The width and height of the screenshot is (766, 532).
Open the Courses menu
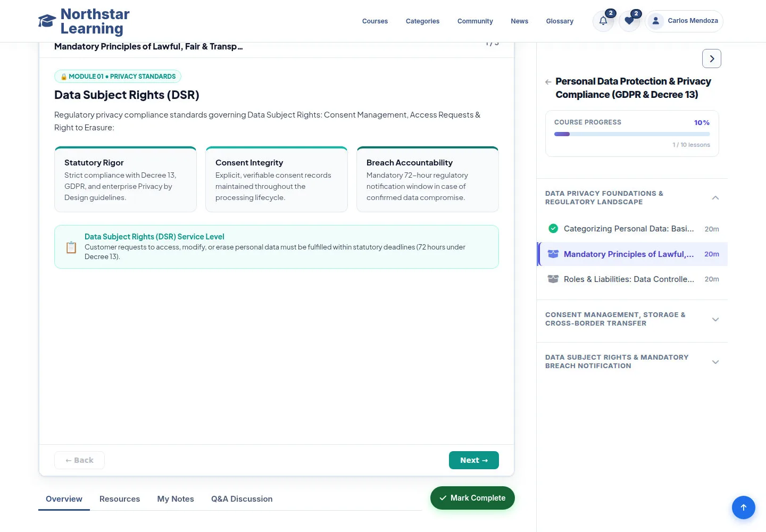(375, 21)
